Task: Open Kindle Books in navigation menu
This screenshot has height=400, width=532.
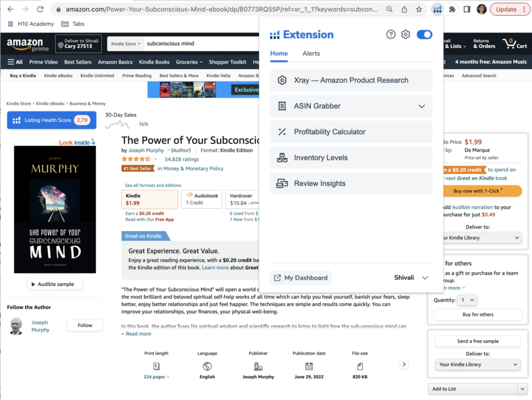Action: pyautogui.click(x=154, y=62)
